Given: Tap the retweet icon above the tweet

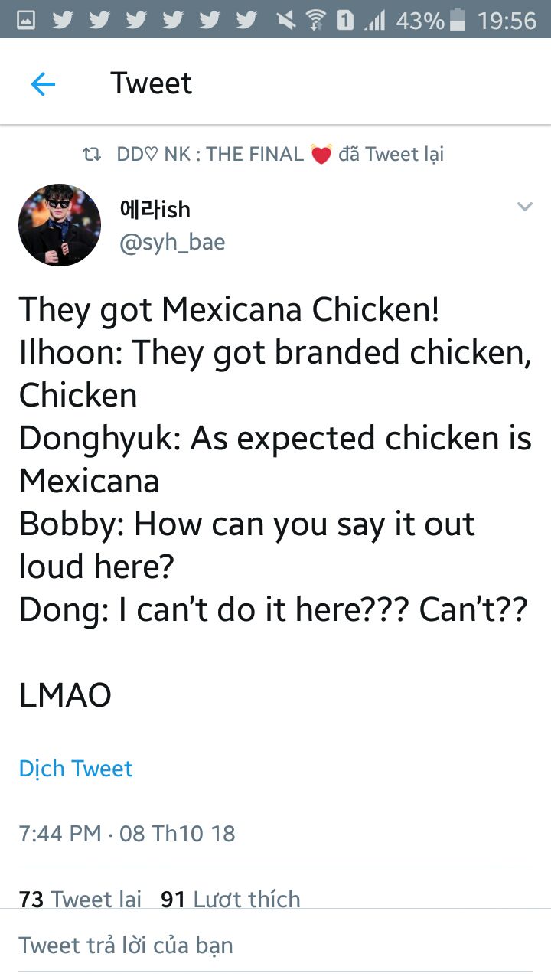Looking at the screenshot, I should pos(92,155).
